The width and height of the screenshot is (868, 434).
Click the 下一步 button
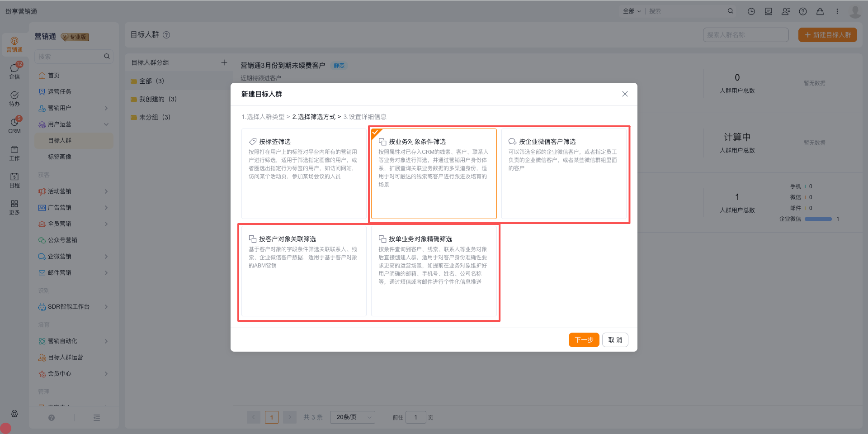(584, 340)
